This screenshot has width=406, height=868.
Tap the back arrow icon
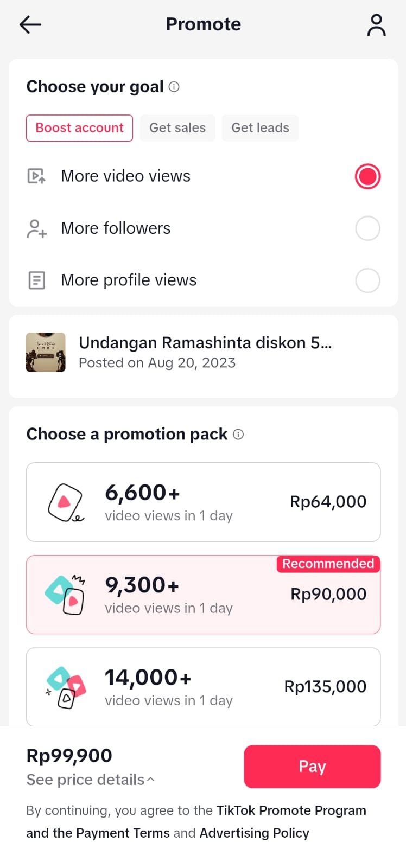(x=30, y=24)
